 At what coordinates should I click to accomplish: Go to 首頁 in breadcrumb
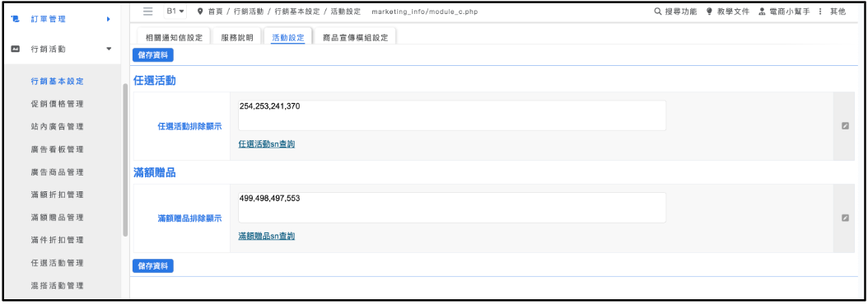click(x=215, y=11)
